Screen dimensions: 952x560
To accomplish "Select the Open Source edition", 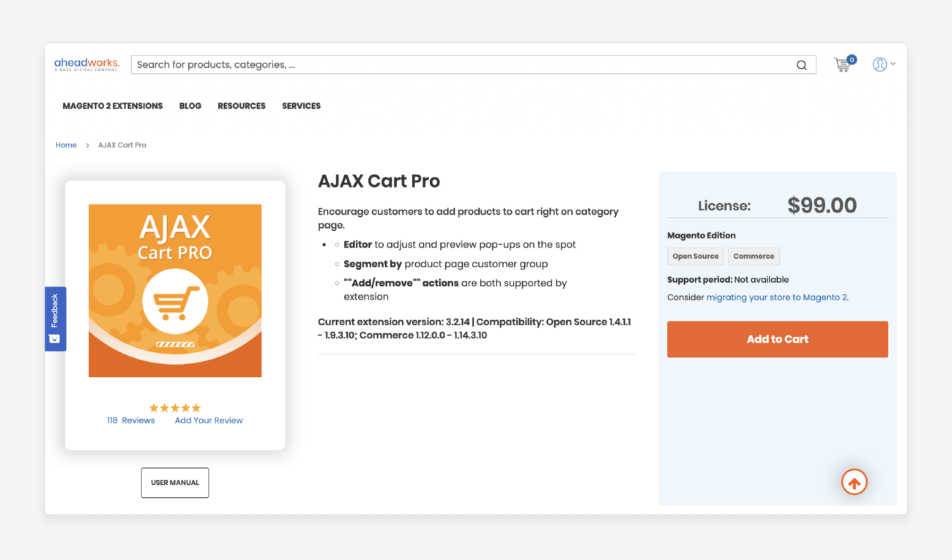I will (695, 256).
